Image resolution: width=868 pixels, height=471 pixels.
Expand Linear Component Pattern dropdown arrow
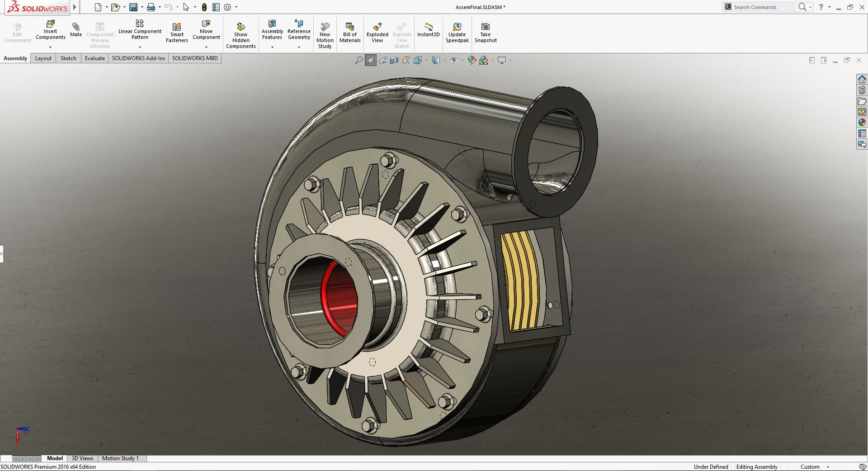click(x=140, y=47)
